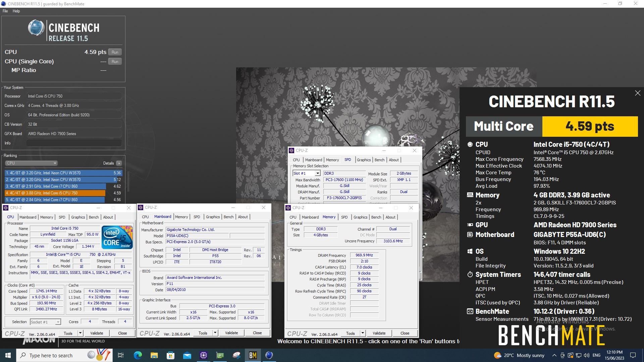Open Memory tab in left CPU-Z window
This screenshot has height=362, width=644.
(47, 217)
